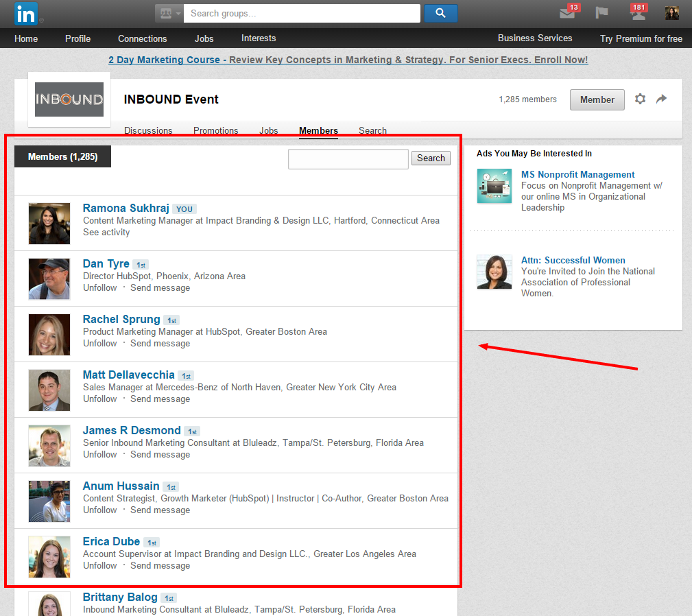Send message to Dan Tyre
The image size is (692, 616).
(x=160, y=287)
